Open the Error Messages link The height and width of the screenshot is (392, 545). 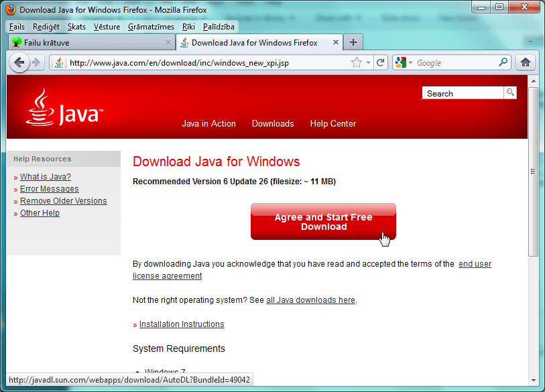[50, 189]
